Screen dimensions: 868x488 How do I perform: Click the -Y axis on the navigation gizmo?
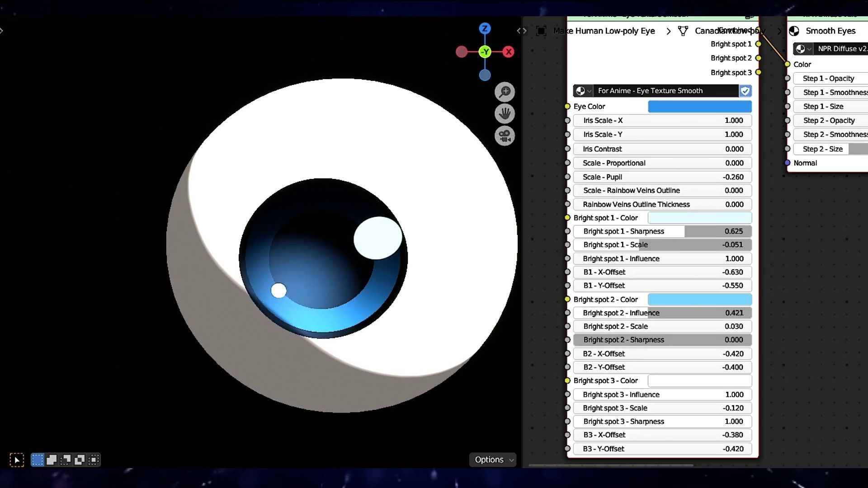485,52
